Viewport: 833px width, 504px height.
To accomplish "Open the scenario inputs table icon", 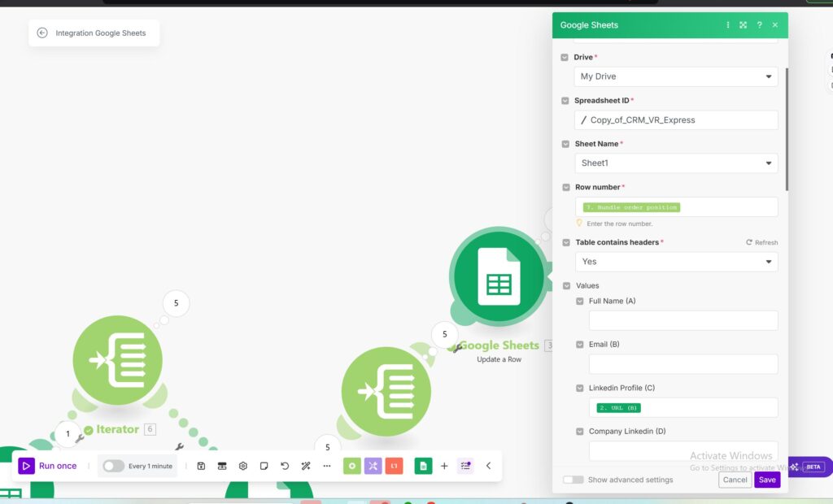I will tap(222, 466).
